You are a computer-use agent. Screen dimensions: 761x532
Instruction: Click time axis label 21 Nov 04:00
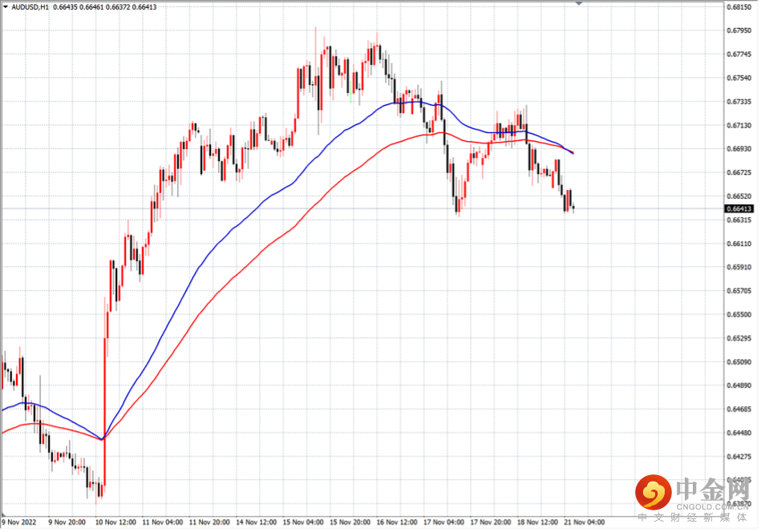click(585, 522)
